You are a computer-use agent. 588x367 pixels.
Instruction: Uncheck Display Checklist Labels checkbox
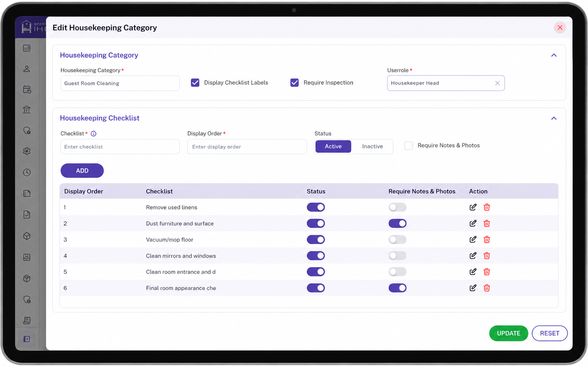[x=195, y=83]
